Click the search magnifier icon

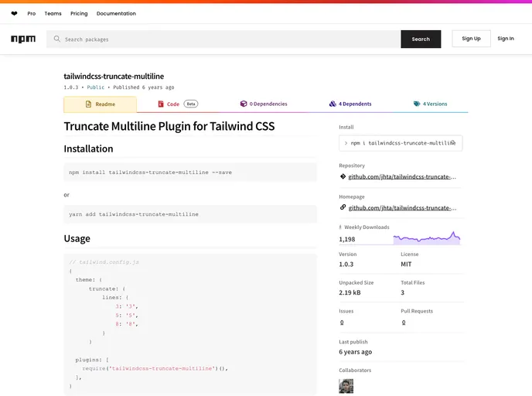point(57,39)
